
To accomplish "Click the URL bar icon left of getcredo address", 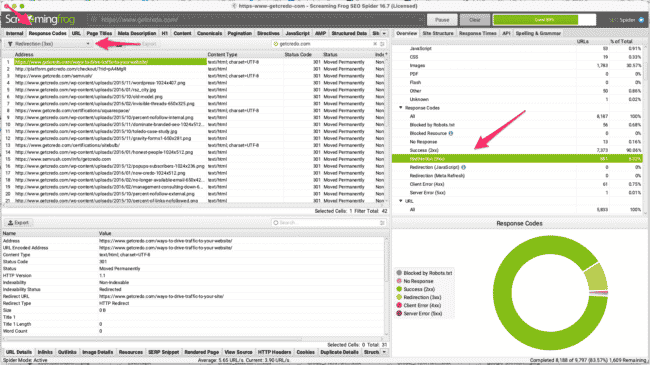I will [94, 19].
